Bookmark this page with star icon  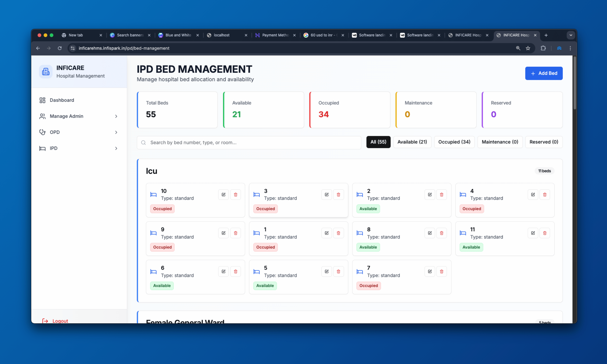(x=528, y=48)
